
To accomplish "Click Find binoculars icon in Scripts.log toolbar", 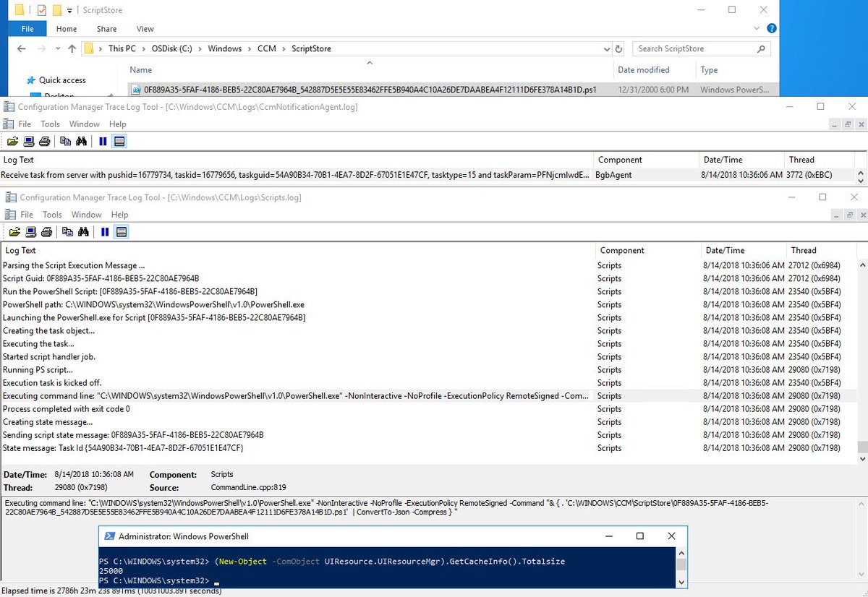I will coord(83,232).
